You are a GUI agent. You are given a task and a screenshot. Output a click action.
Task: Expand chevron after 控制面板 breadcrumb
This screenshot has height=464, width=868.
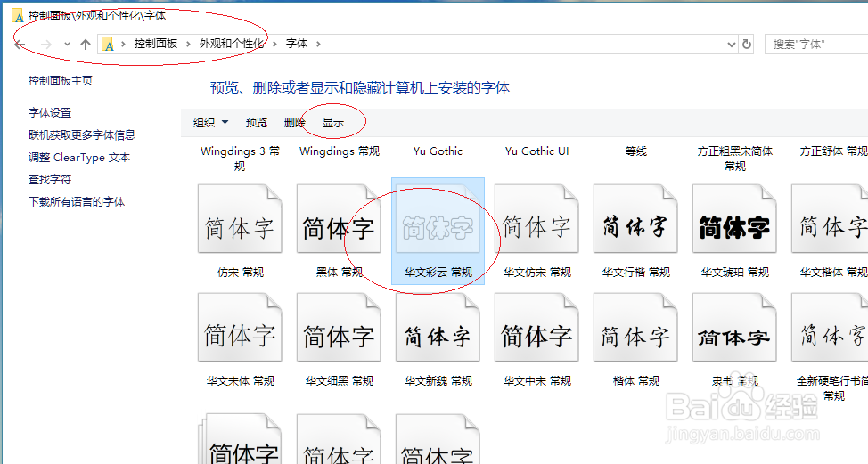click(x=188, y=44)
